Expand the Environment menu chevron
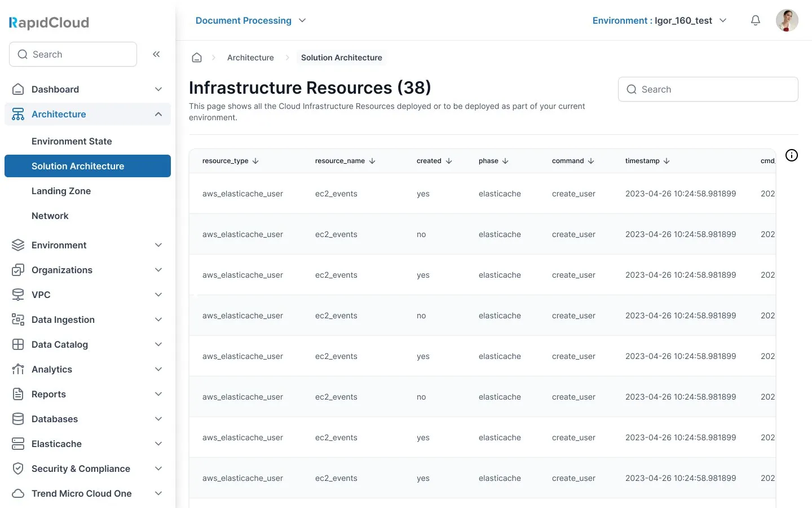This screenshot has height=508, width=812. 158,245
